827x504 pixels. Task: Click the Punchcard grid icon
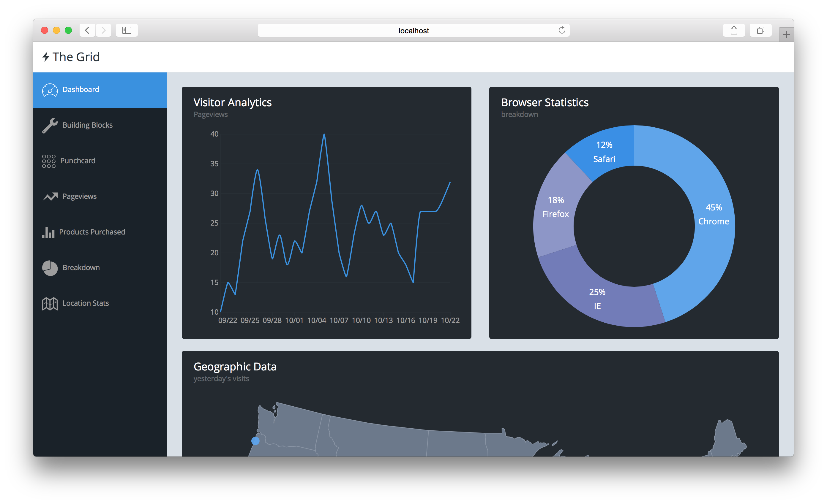49,161
